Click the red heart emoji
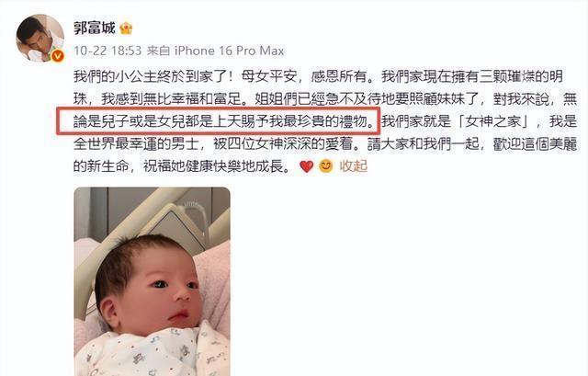Viewport: 588px width, 376px height. [306, 166]
